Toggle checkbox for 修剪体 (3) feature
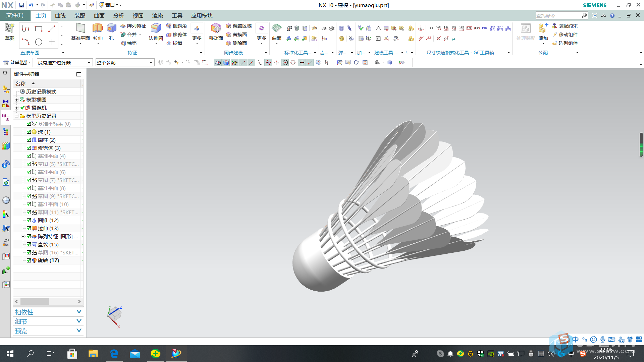The height and width of the screenshot is (362, 644). (29, 148)
